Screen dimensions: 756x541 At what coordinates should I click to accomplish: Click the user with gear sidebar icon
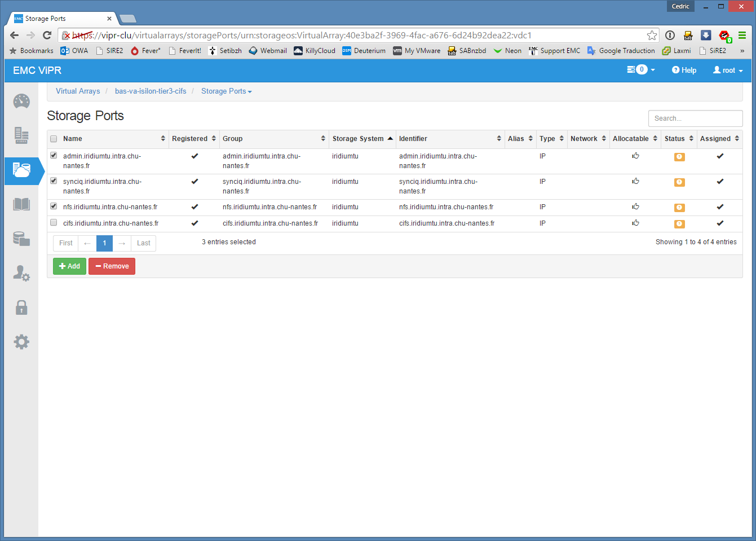click(x=21, y=274)
